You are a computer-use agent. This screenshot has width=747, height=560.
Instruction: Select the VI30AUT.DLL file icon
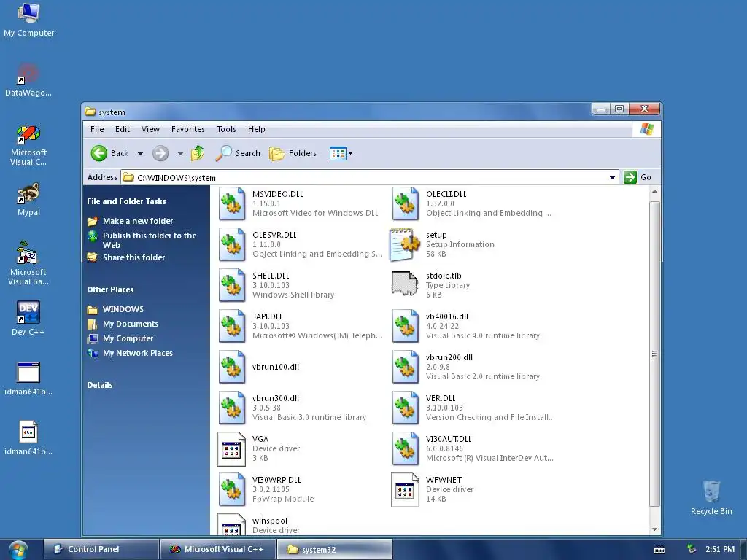(406, 449)
